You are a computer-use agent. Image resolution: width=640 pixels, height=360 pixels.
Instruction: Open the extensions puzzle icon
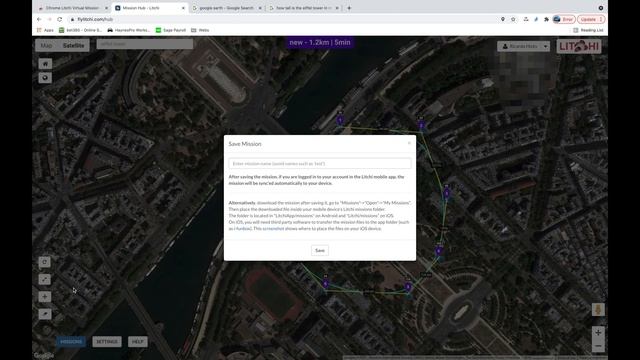click(x=546, y=19)
